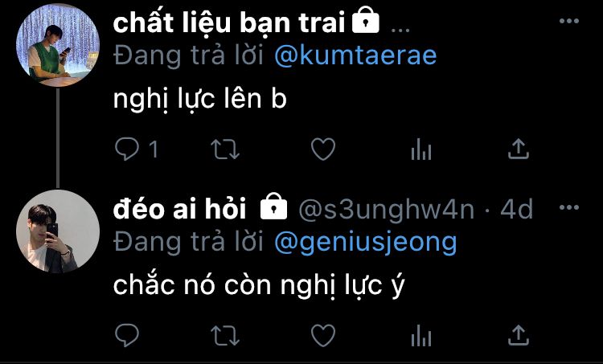Like the "chắc nó còn nghị lực ý" tweet
This screenshot has width=603, height=364.
click(x=323, y=336)
